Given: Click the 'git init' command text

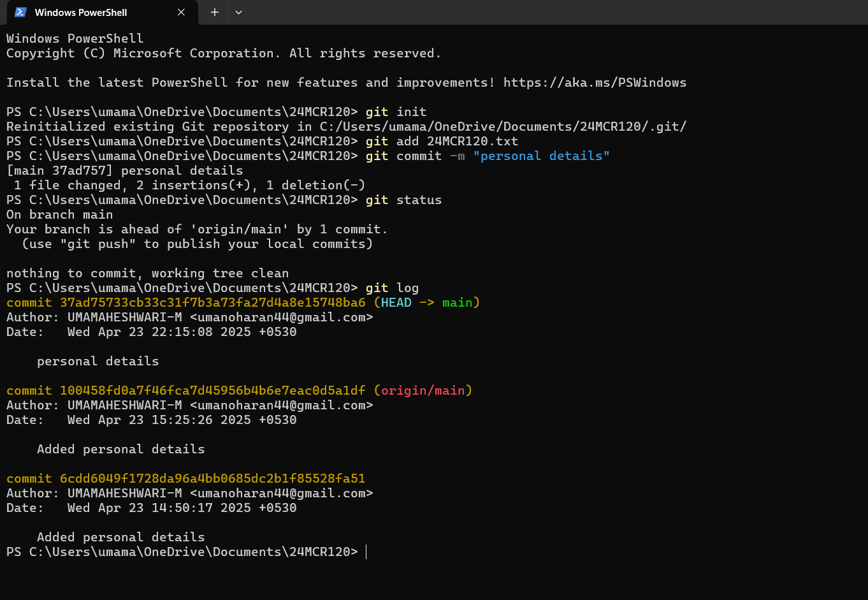Looking at the screenshot, I should click(396, 112).
